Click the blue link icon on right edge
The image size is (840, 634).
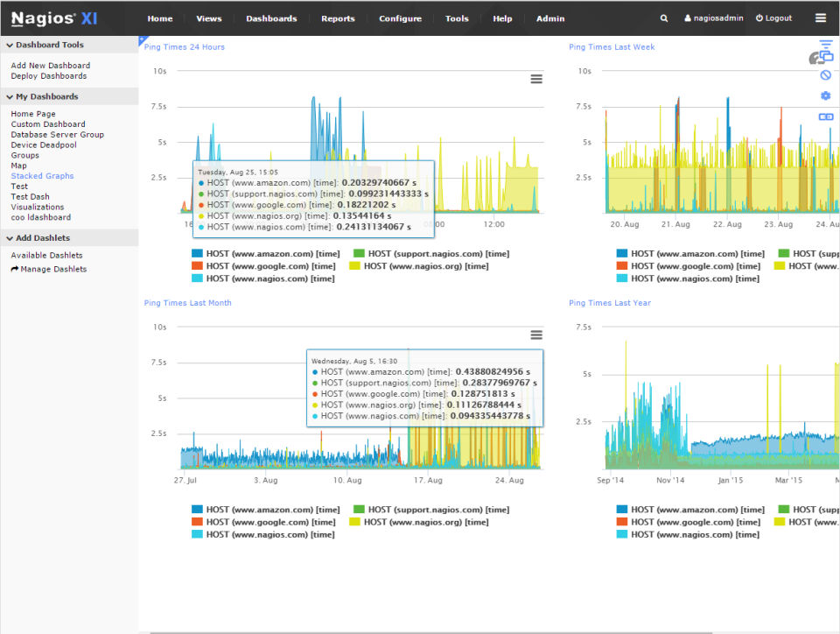pyautogui.click(x=825, y=116)
